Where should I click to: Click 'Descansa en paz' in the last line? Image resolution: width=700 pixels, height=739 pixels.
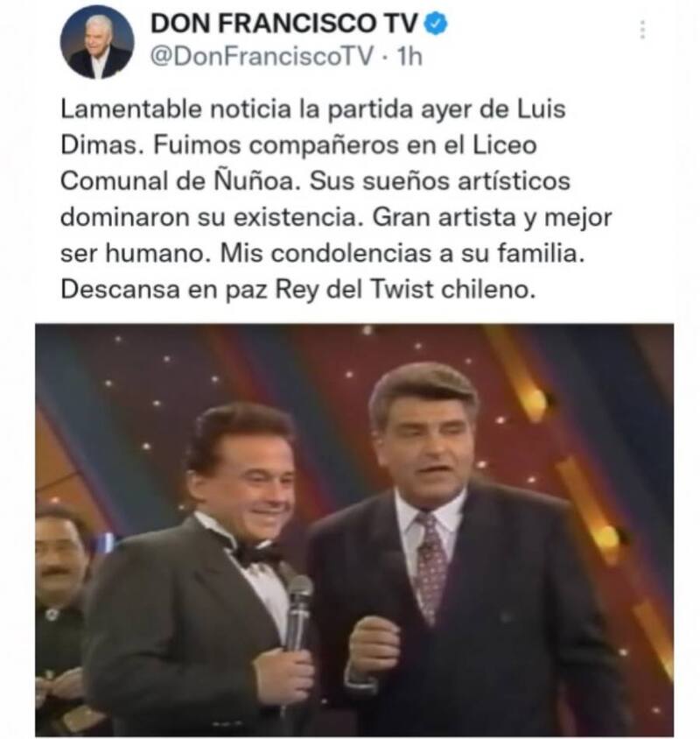(x=164, y=289)
